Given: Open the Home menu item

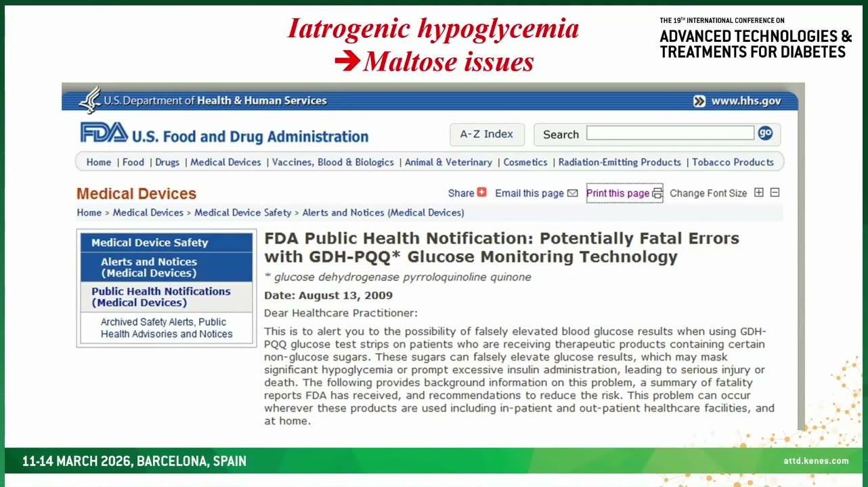Looking at the screenshot, I should tap(99, 162).
